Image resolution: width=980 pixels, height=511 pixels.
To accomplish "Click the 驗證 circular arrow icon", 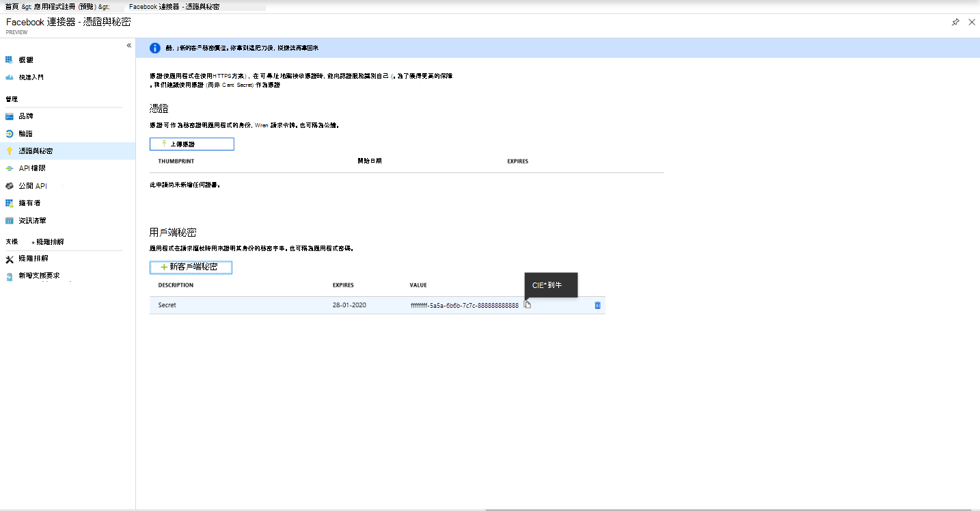I will 10,133.
